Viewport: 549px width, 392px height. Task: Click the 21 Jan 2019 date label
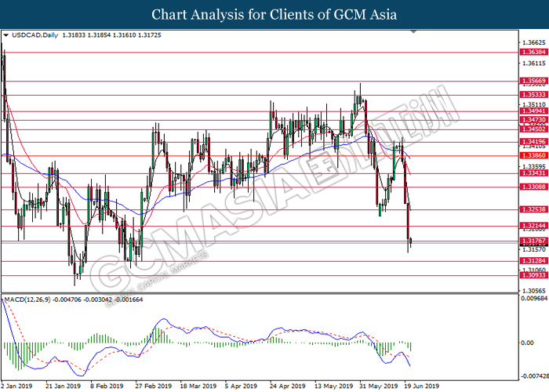[x=63, y=386]
